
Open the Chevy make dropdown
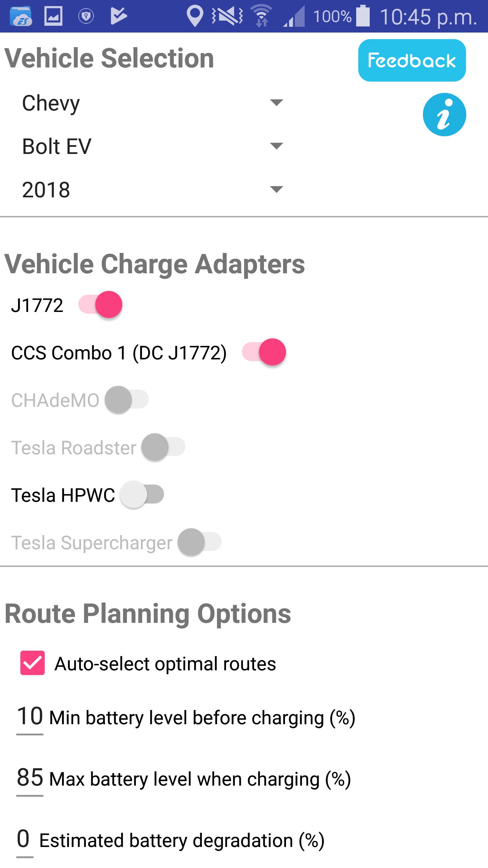[x=152, y=103]
